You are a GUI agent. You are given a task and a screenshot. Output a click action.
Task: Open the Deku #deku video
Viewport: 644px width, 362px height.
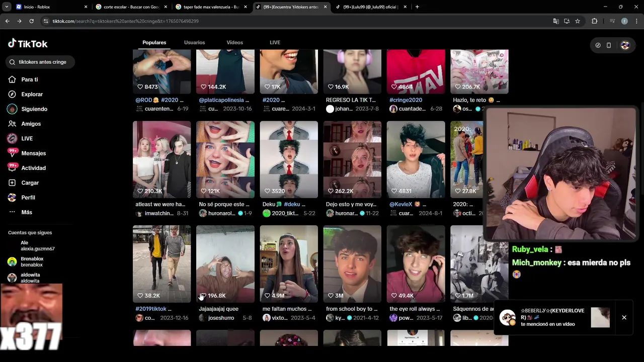pos(289,159)
